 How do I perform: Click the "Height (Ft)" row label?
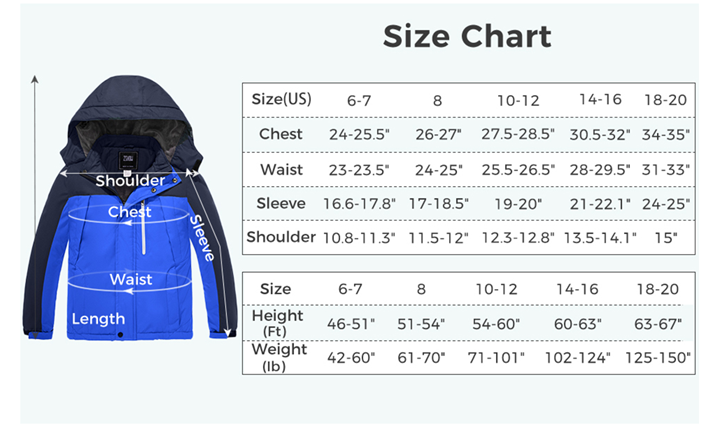[x=276, y=323]
